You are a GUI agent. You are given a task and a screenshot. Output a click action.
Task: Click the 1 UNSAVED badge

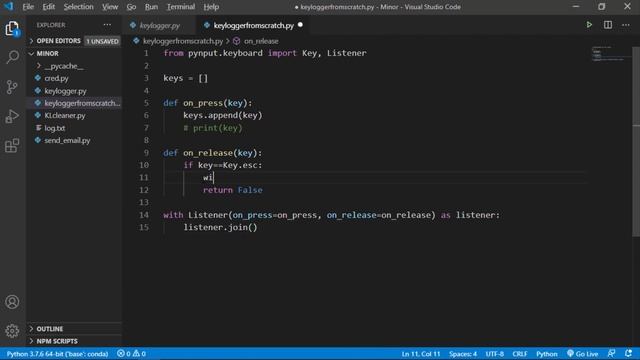102,41
